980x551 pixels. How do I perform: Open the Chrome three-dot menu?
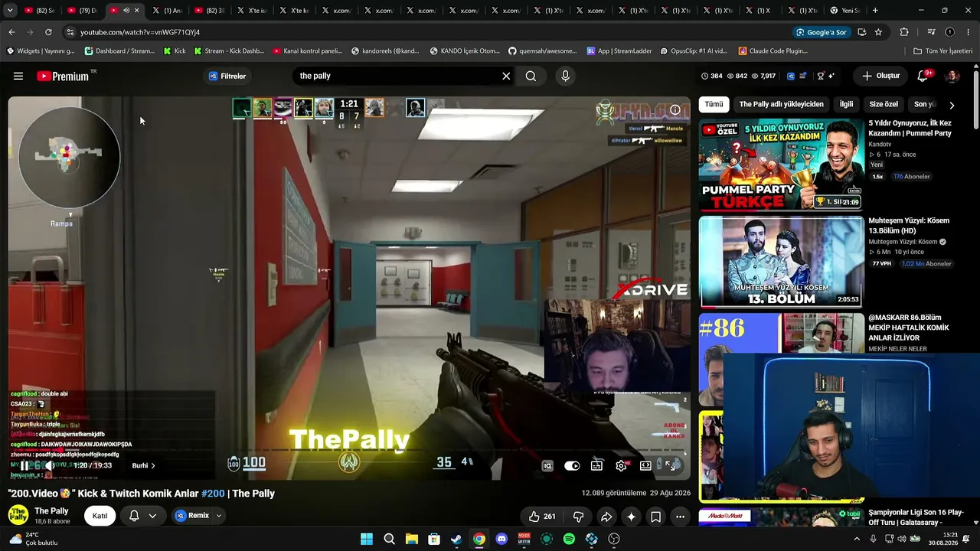click(x=969, y=32)
